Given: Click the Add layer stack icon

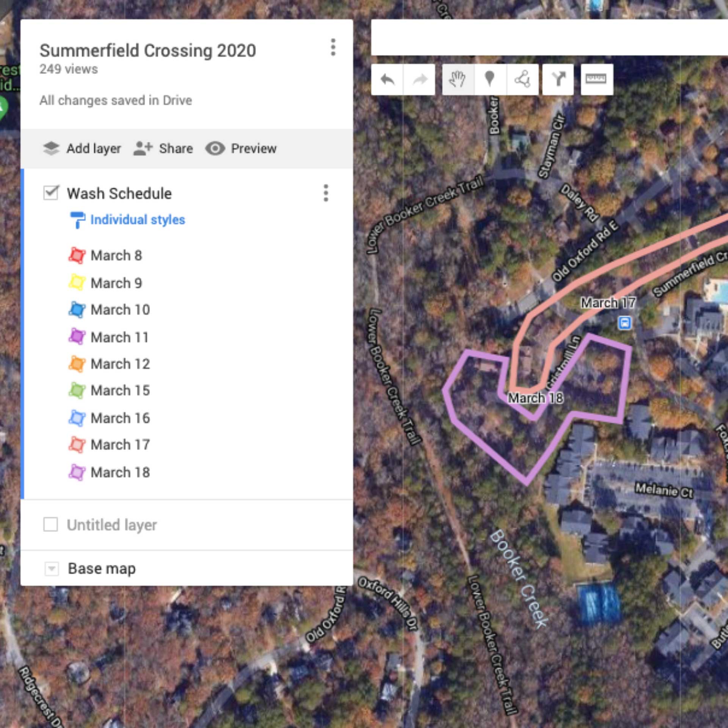Looking at the screenshot, I should tap(51, 148).
